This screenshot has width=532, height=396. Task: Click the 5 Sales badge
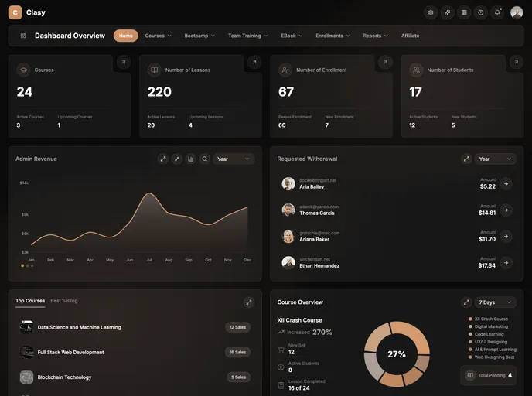[238, 377]
